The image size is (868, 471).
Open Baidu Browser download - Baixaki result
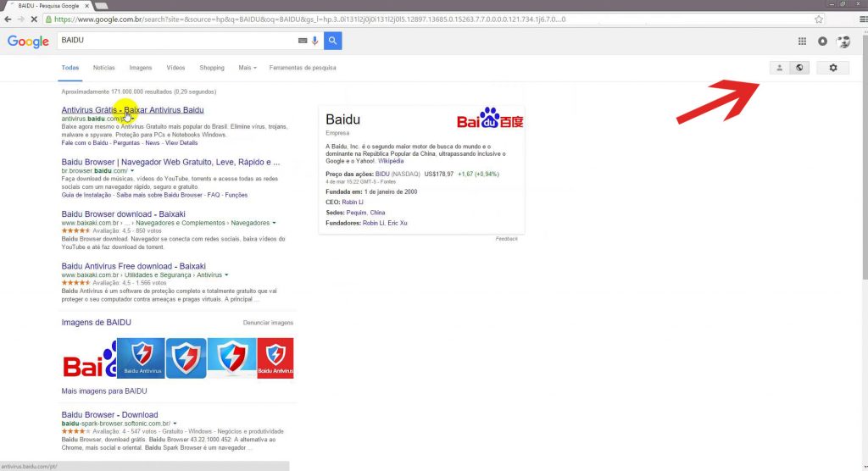click(124, 214)
